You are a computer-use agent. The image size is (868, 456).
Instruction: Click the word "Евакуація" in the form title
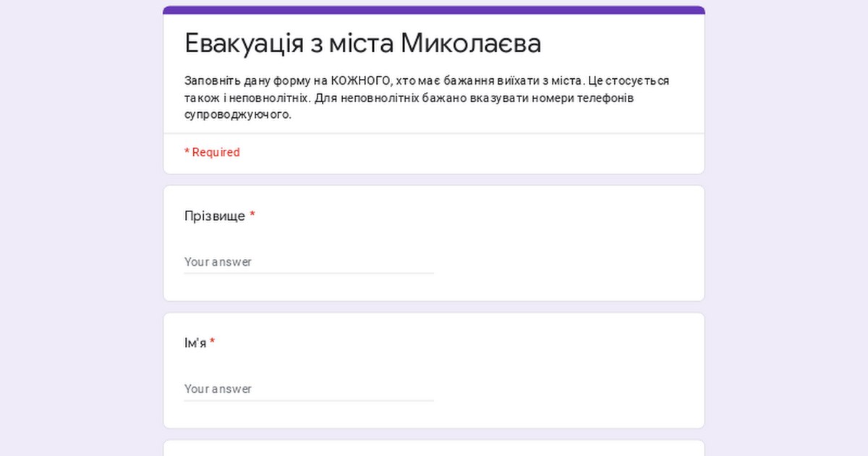pos(244,43)
